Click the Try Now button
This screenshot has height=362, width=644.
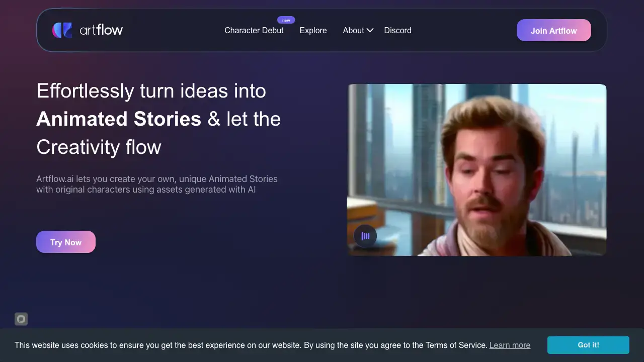pyautogui.click(x=66, y=242)
